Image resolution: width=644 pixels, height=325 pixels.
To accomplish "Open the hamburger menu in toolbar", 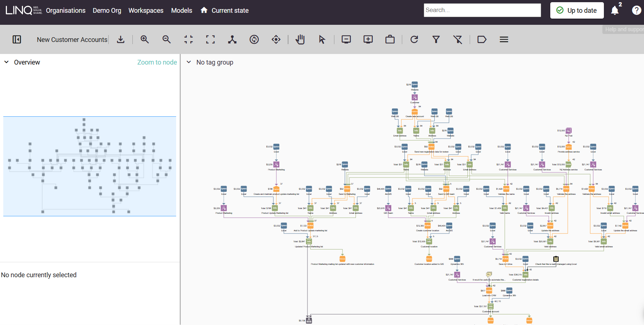I will pyautogui.click(x=504, y=39).
